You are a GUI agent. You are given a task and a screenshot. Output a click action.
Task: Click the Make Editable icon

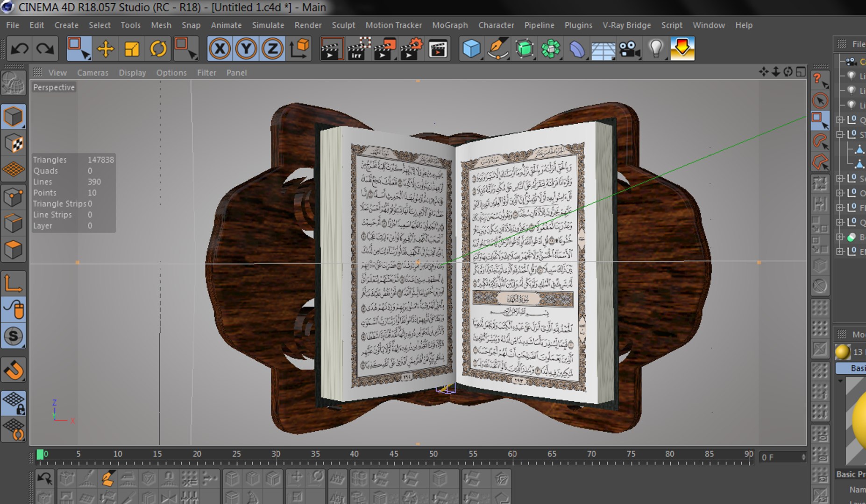click(14, 84)
